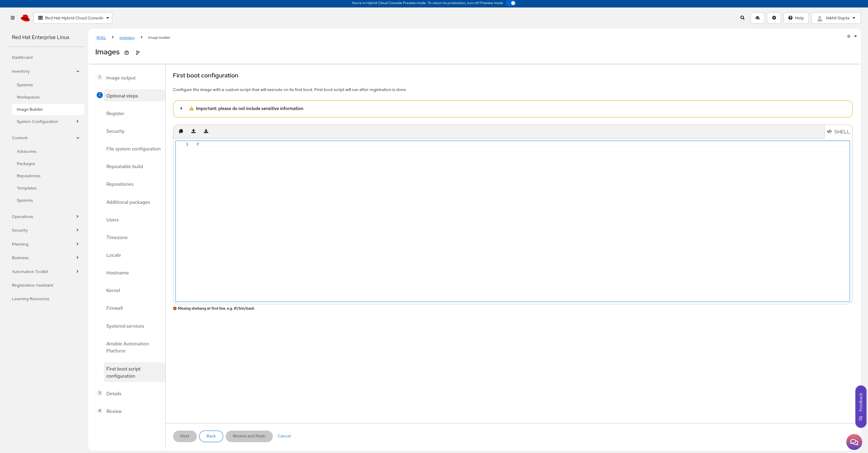Click the upload script icon
Viewport: 868px width, 453px height.
(x=193, y=131)
